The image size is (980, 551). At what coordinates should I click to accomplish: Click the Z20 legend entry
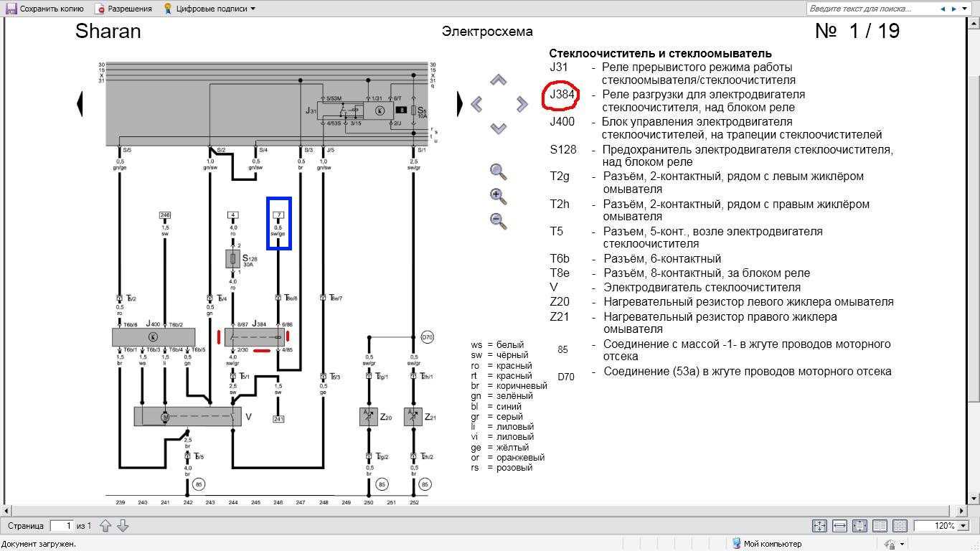click(x=722, y=302)
